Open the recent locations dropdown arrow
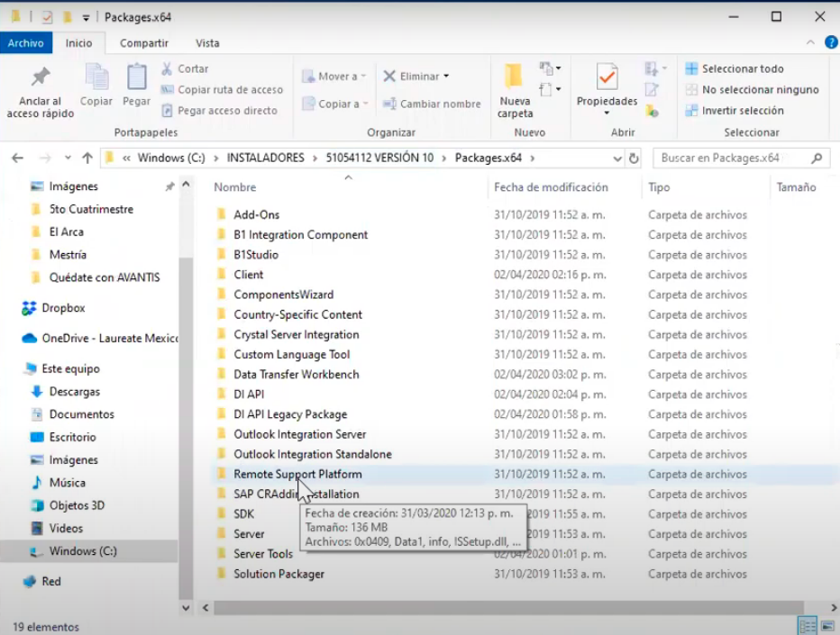 pos(68,158)
